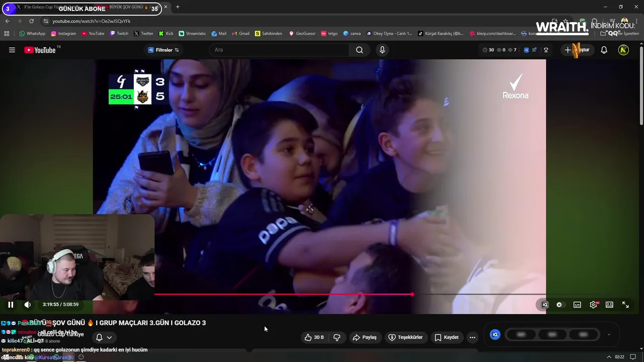This screenshot has height=362, width=644.
Task: Click vidIQ icon in YouTube header
Action: pyautogui.click(x=526, y=50)
